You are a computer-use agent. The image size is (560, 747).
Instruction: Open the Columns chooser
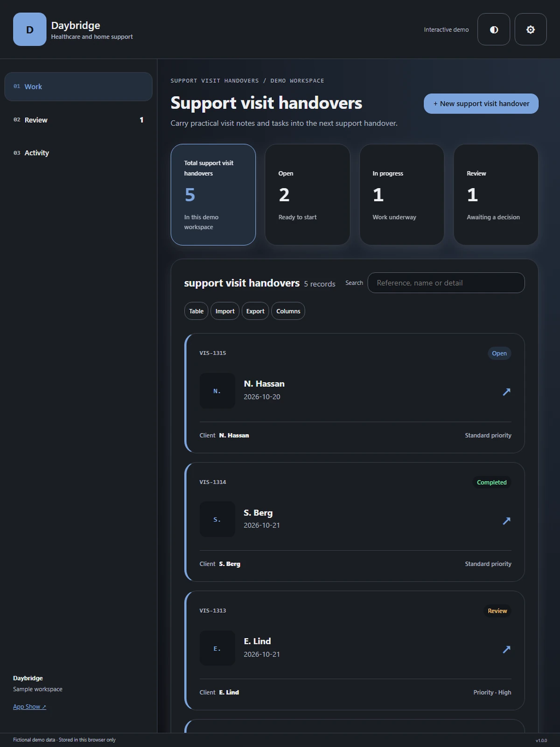click(288, 311)
